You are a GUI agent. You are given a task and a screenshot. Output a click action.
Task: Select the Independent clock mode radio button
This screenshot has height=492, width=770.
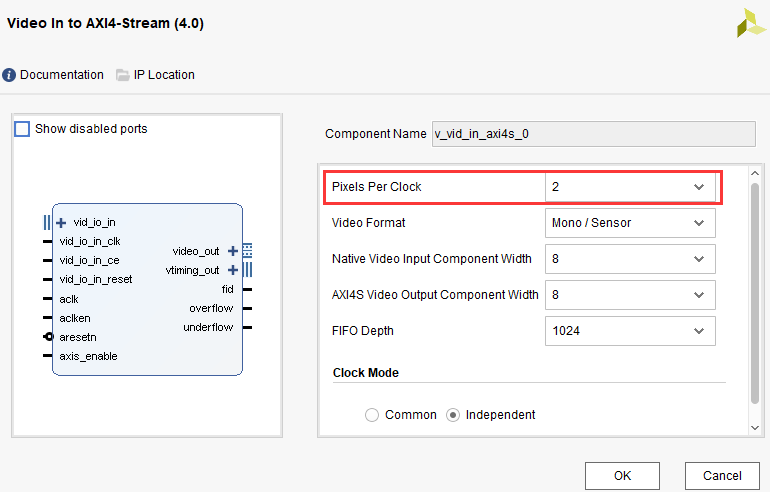pos(453,415)
